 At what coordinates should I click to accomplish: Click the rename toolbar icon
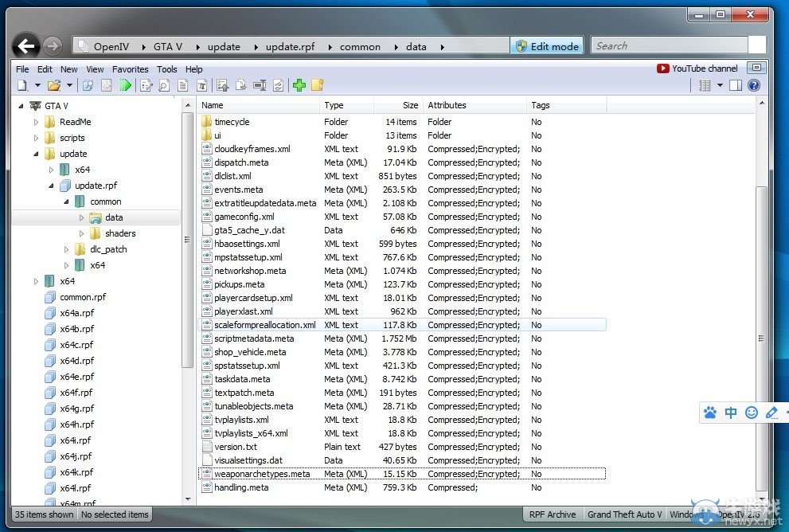pyautogui.click(x=260, y=85)
